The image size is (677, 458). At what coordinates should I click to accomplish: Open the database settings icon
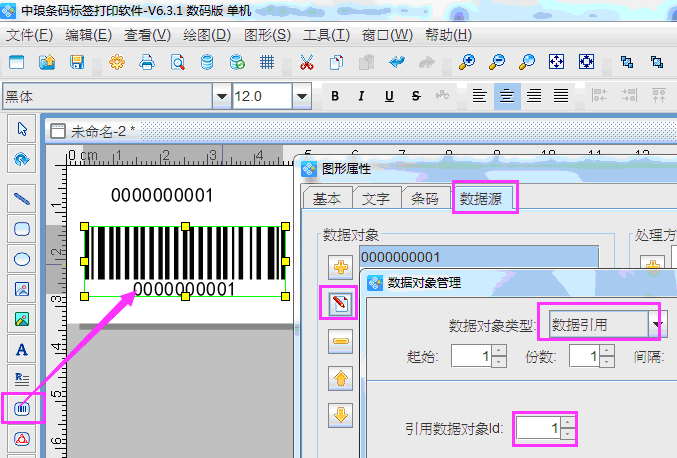(207, 62)
